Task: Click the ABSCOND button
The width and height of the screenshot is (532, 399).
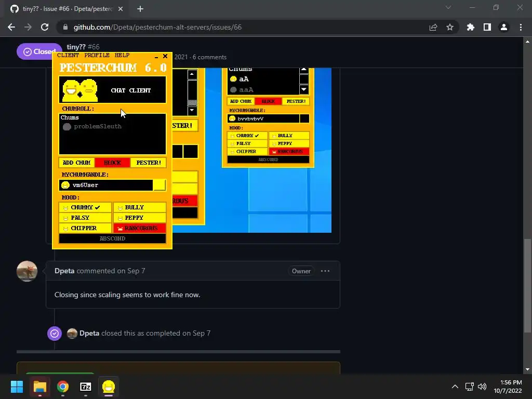Action: point(112,238)
